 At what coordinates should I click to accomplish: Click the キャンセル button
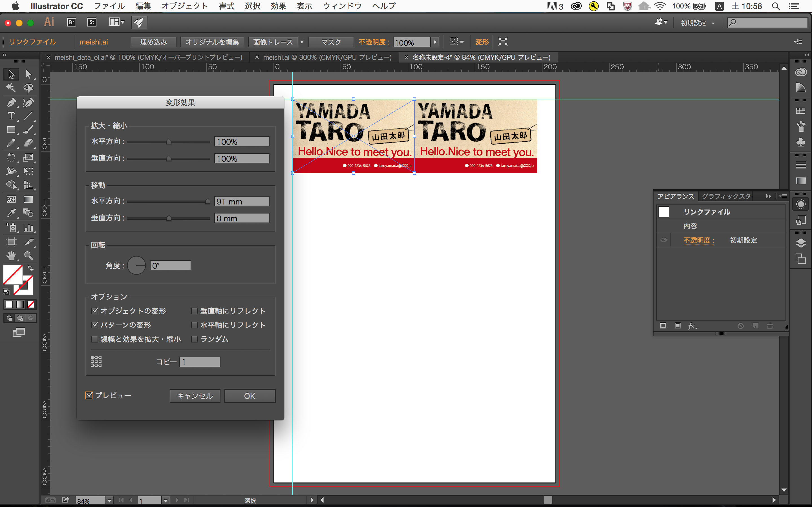195,396
